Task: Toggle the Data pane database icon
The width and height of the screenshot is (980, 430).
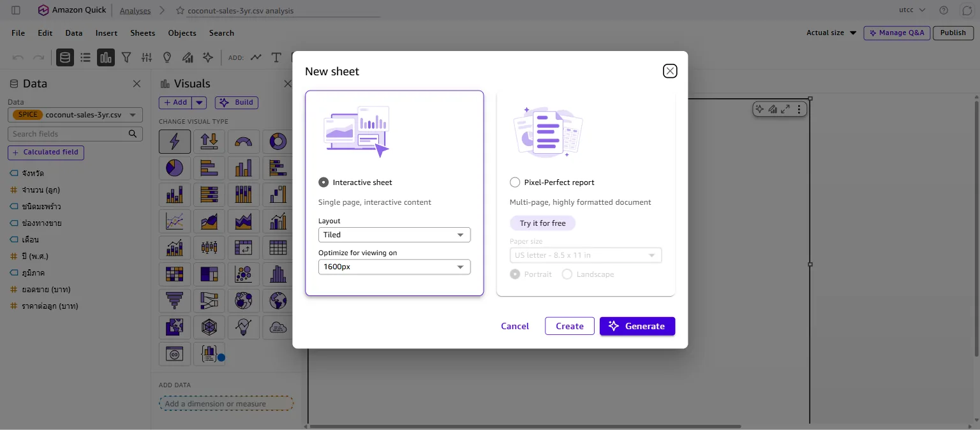Action: click(x=64, y=57)
